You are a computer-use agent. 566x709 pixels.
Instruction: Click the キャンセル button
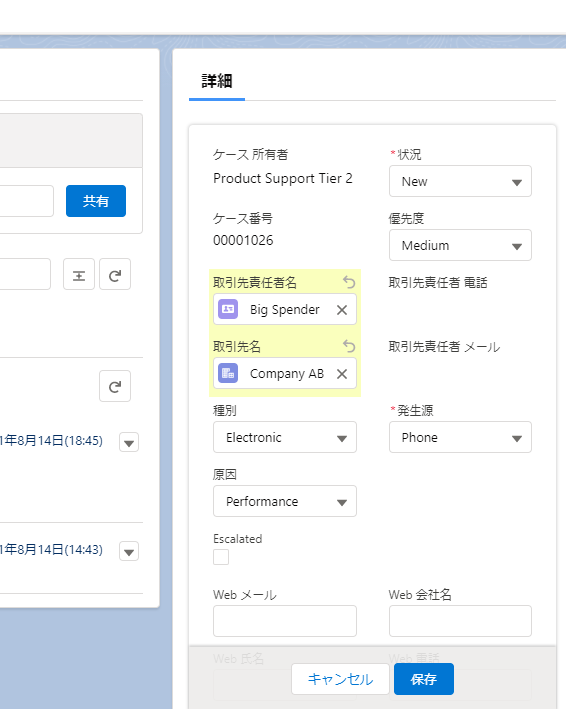(340, 679)
